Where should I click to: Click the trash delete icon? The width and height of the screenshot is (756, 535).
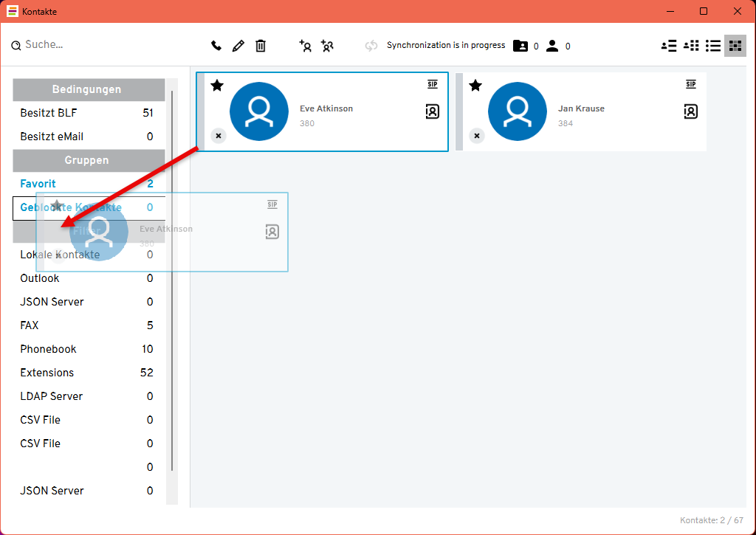coord(261,46)
